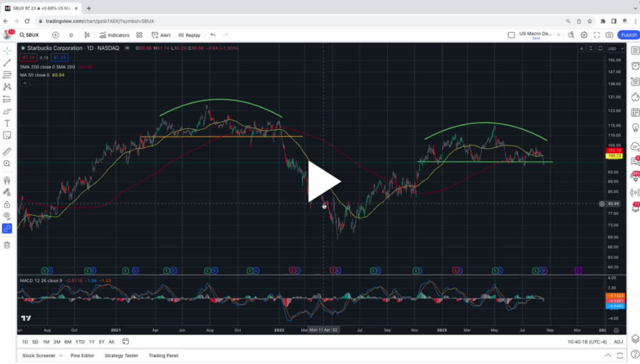Collapse the indicator legend with chevron
Image resolution: width=640 pixels, height=364 pixels.
[x=25, y=83]
